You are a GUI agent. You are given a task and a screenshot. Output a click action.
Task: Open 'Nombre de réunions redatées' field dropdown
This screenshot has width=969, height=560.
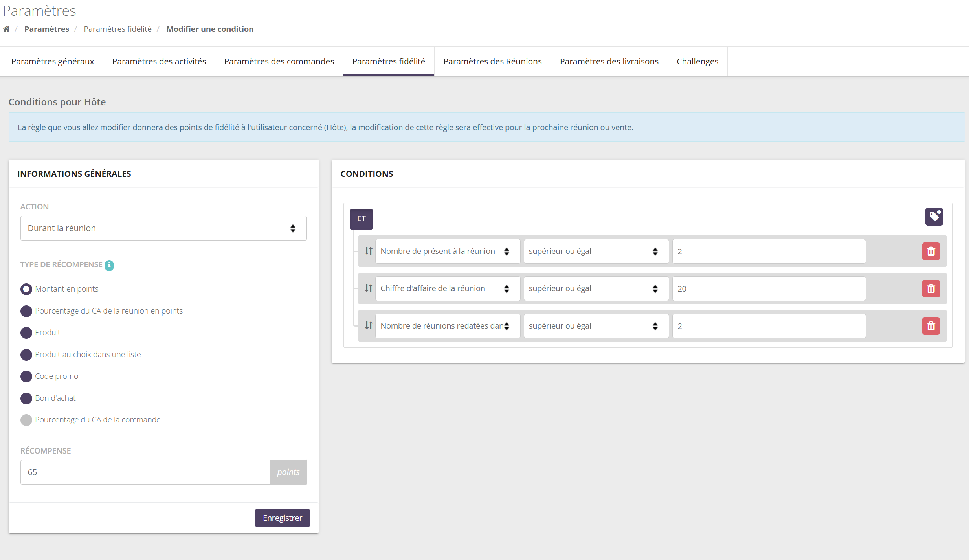(x=448, y=326)
